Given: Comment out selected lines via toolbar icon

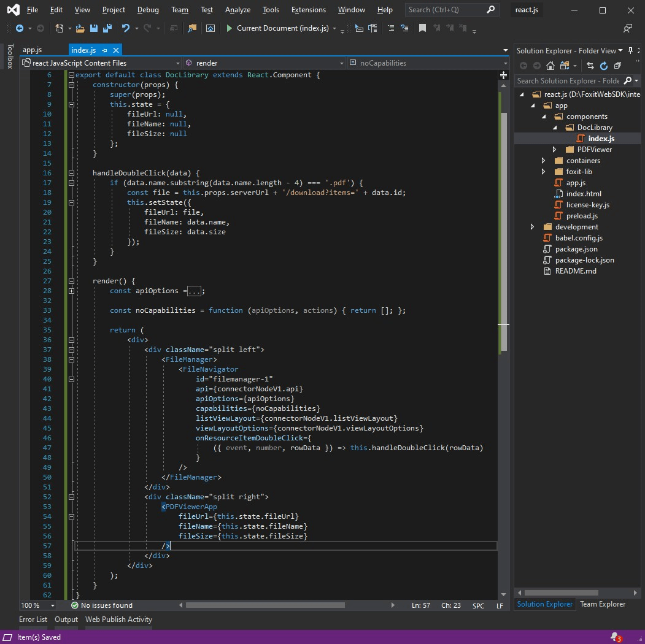Looking at the screenshot, I should pyautogui.click(x=391, y=28).
